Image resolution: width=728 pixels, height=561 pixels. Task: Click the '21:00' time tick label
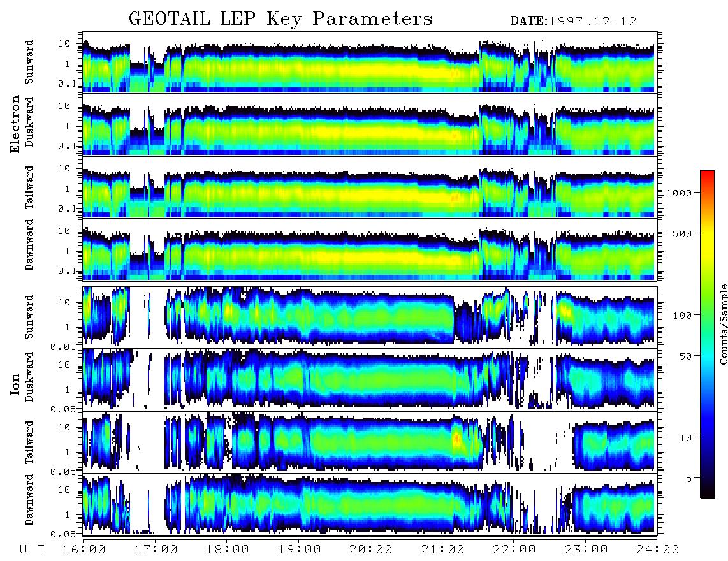443,550
